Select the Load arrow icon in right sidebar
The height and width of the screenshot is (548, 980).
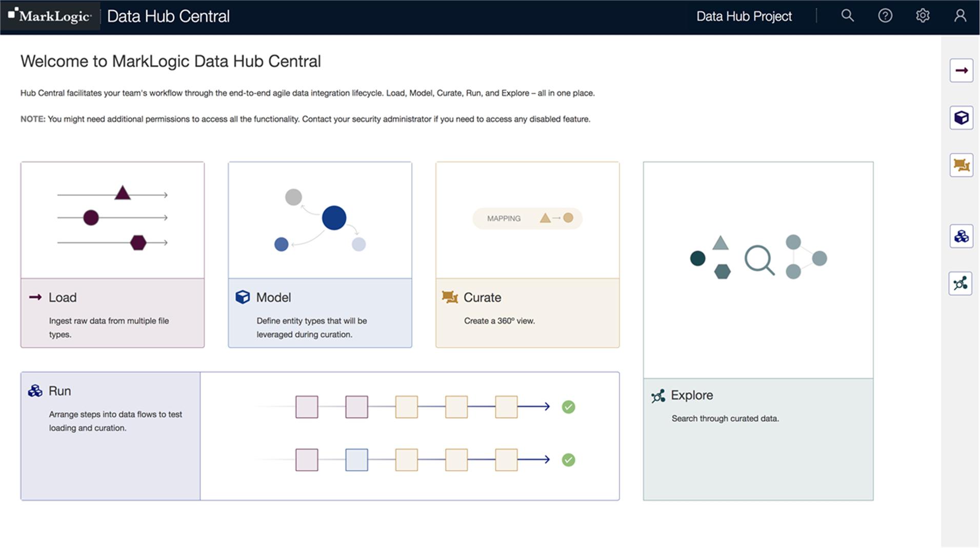pyautogui.click(x=963, y=70)
